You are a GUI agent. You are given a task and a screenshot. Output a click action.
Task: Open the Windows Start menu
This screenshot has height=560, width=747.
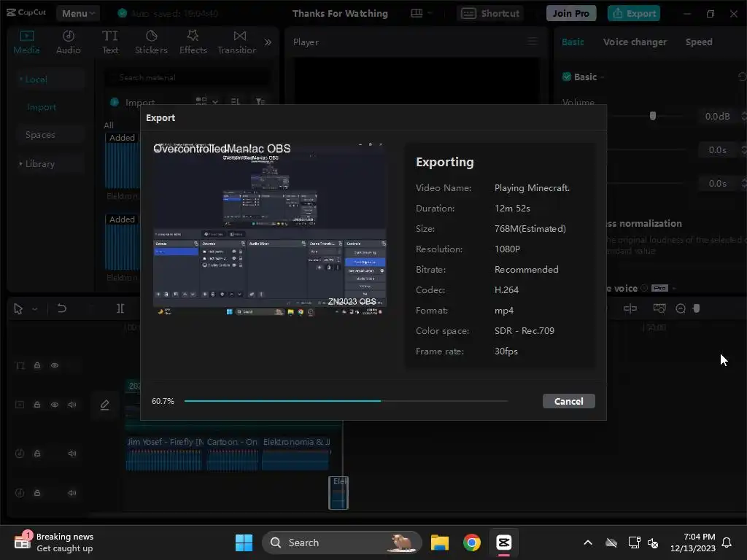click(x=244, y=542)
